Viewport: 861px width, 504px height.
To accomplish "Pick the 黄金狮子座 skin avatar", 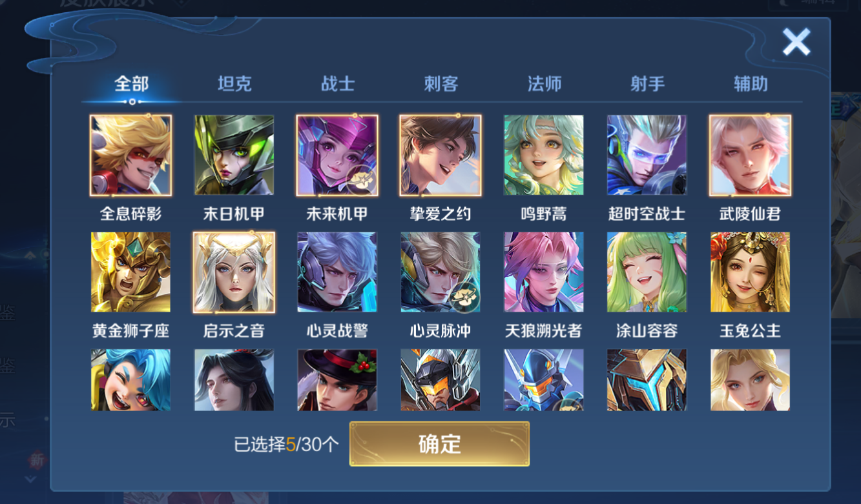I will click(x=131, y=272).
